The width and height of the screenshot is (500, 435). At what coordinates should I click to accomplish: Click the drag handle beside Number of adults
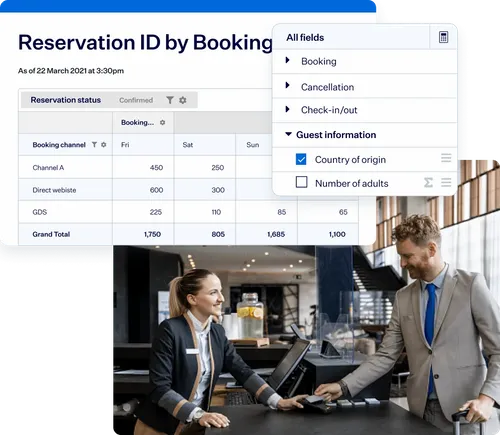[x=446, y=182]
